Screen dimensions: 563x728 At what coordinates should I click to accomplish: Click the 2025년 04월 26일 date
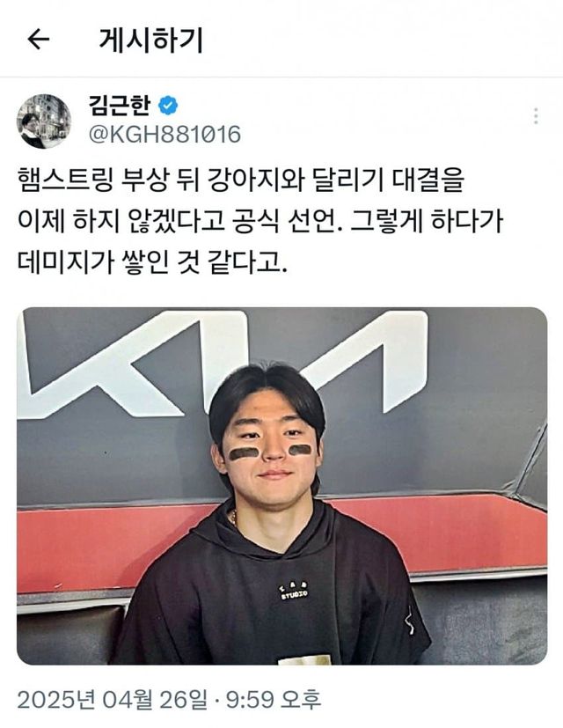(x=113, y=700)
